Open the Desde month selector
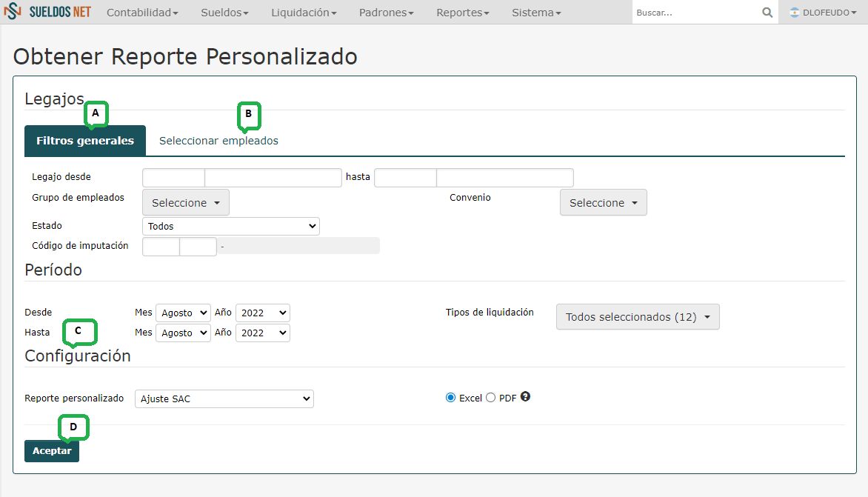The image size is (868, 497). point(183,313)
